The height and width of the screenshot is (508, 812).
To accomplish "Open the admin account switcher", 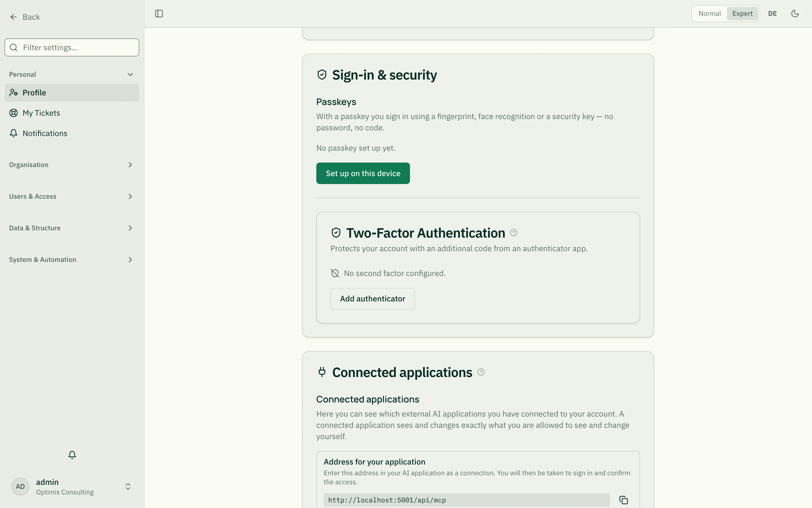I will point(71,487).
